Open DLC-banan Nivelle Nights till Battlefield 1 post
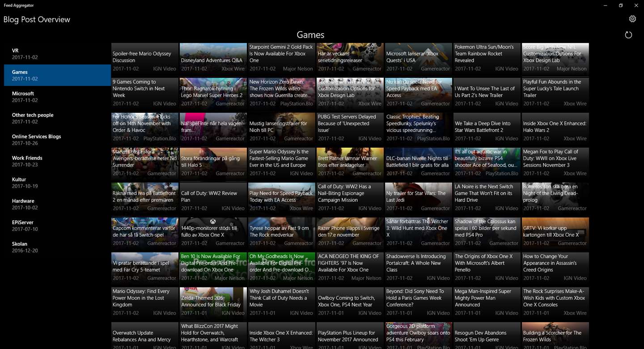Image resolution: width=644 pixels, height=349 pixels. click(419, 164)
